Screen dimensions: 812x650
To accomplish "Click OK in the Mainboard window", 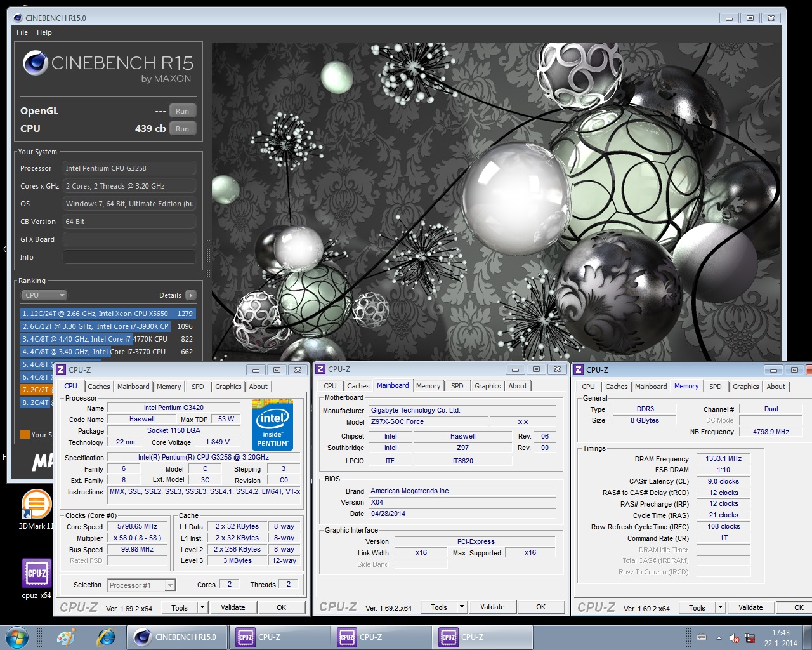I will pos(541,607).
